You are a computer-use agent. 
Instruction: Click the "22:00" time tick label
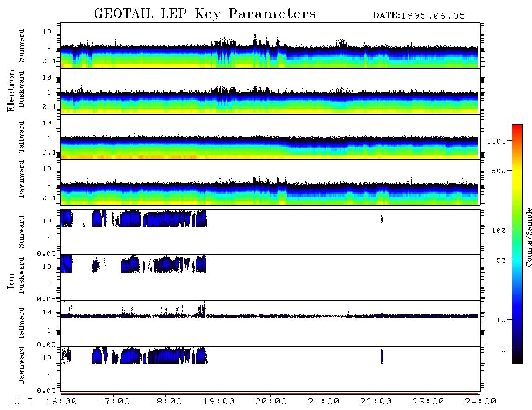click(376, 402)
